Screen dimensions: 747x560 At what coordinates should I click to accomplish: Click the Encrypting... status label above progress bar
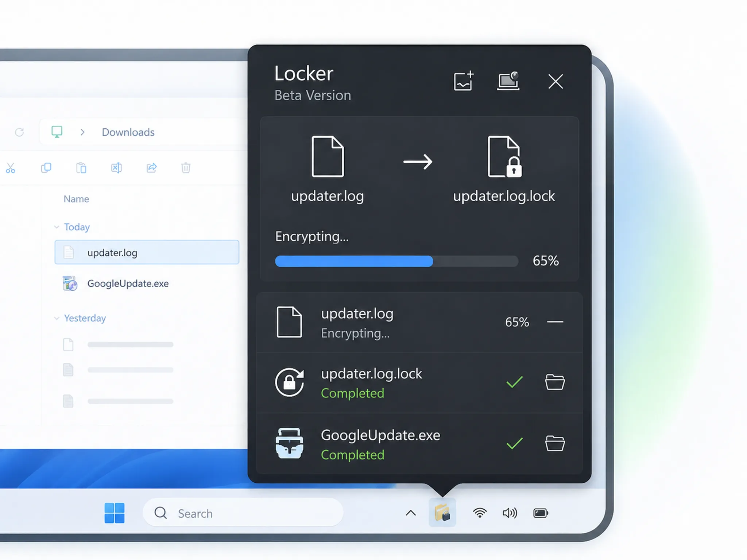tap(312, 236)
